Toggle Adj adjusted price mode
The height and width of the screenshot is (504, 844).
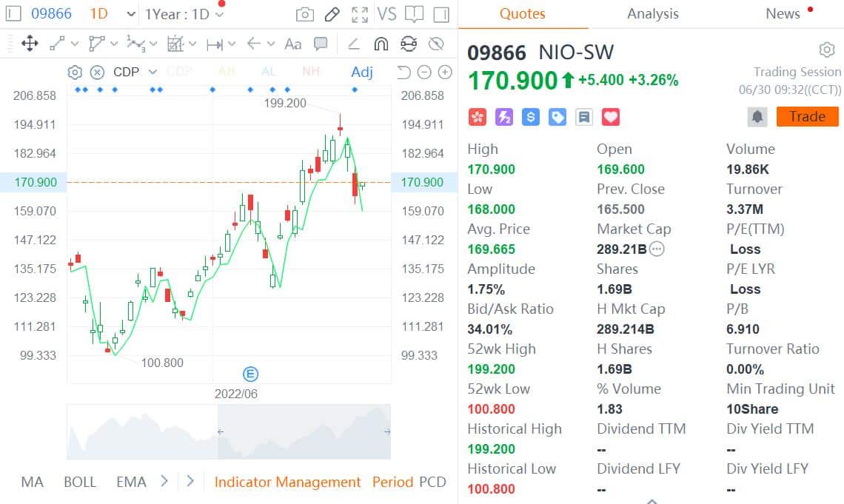coord(362,72)
